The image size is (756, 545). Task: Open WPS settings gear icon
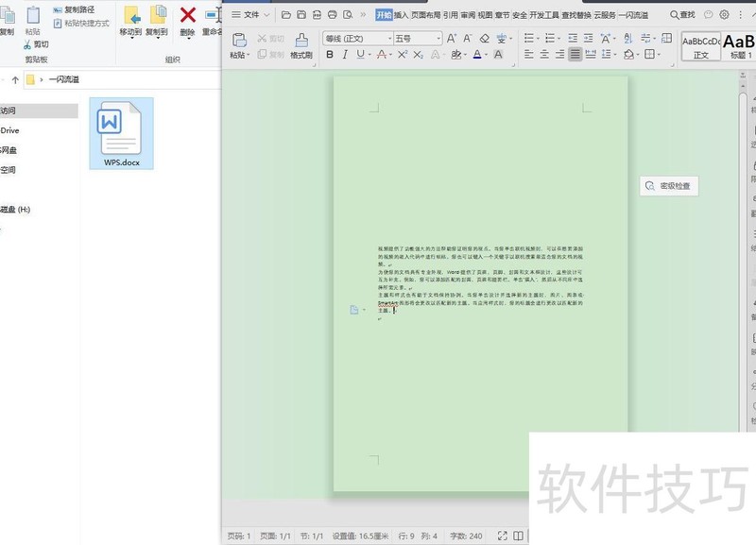click(724, 15)
